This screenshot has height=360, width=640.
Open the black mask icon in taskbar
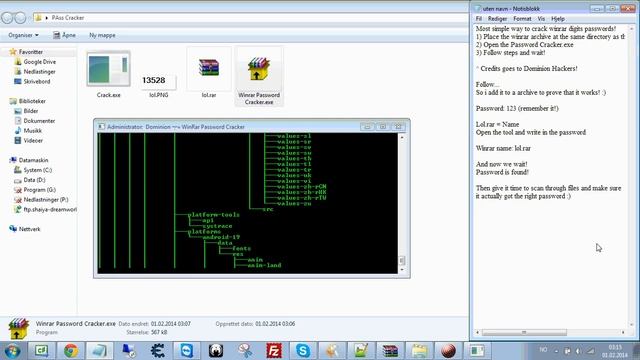coord(216,351)
